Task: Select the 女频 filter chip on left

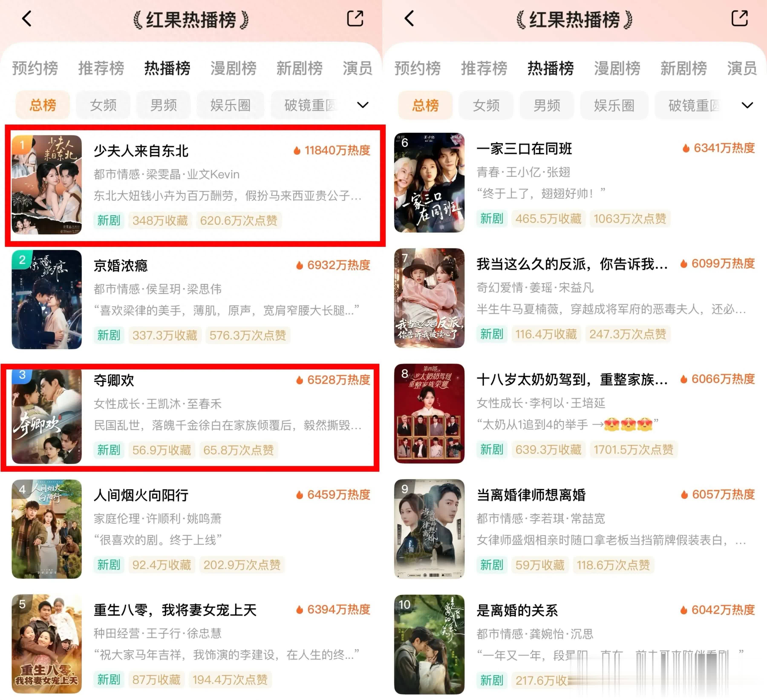Action: pos(103,105)
